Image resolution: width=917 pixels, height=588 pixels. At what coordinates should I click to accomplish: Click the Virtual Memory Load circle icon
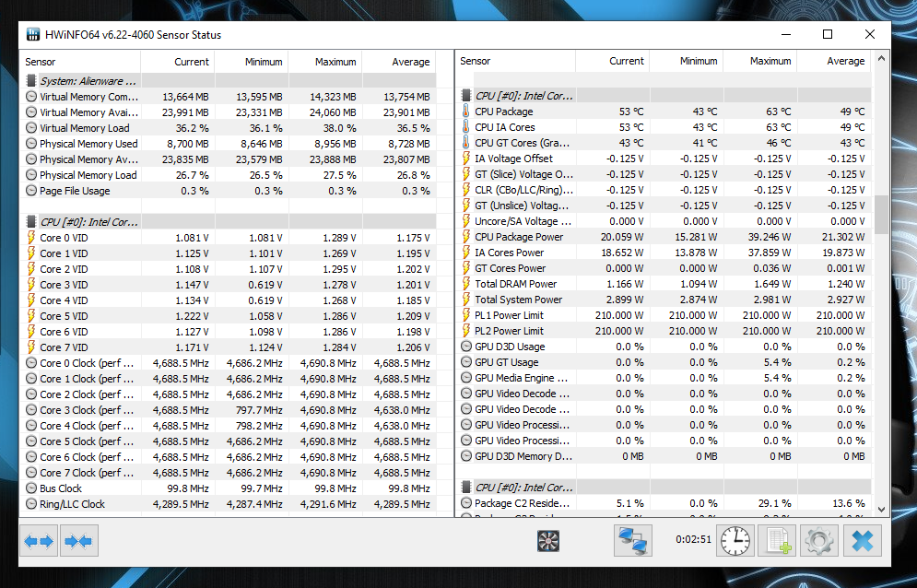[31, 127]
